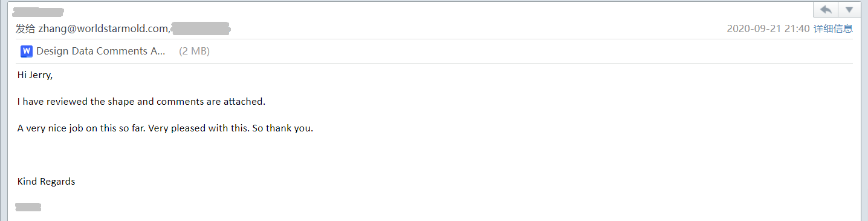Select recipient zhang@worldstarmold.com

104,28
